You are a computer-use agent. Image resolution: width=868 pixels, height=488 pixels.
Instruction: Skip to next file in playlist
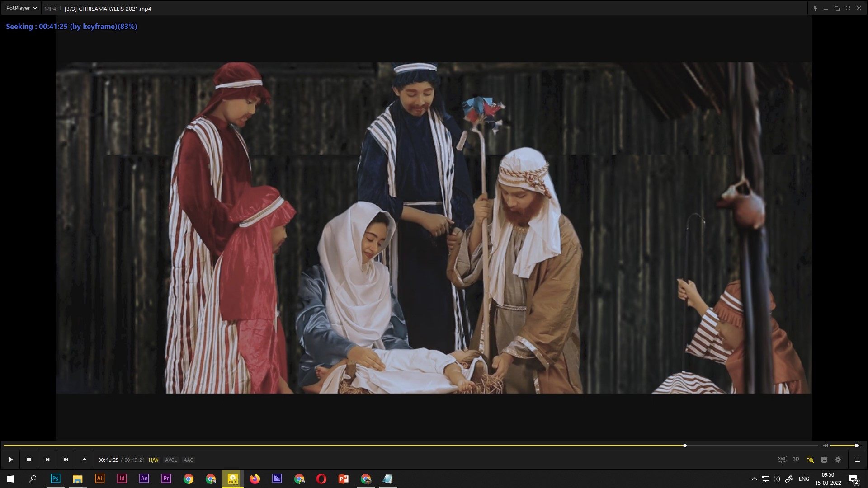click(x=66, y=460)
